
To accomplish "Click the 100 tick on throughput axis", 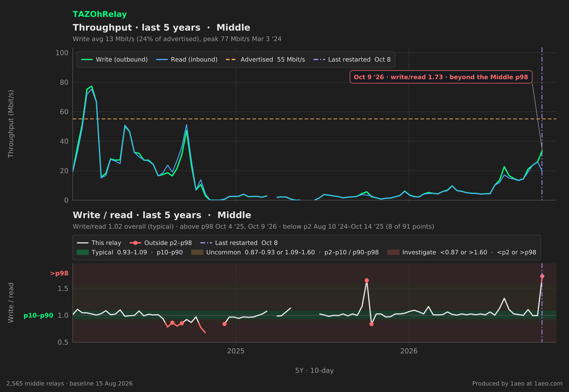I will [62, 53].
